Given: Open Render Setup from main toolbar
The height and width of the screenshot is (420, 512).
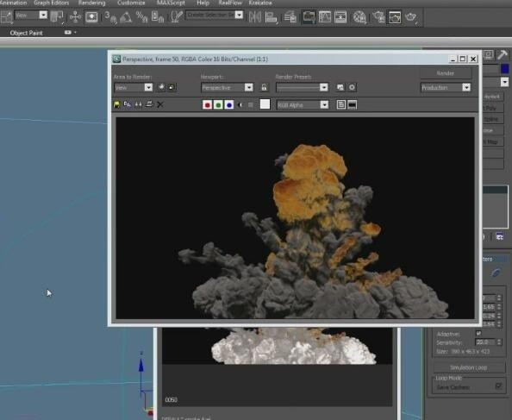Looking at the screenshot, I should (378, 17).
